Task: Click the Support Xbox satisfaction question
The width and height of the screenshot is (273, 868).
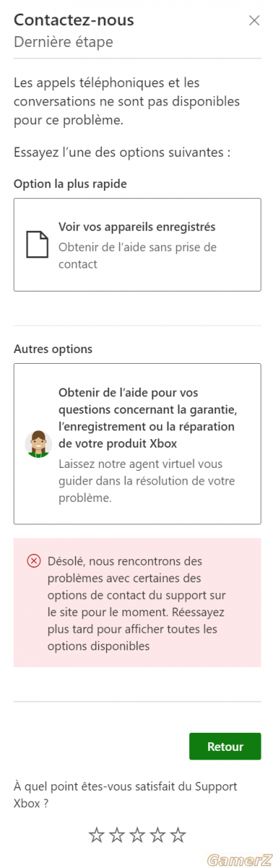Action: [126, 794]
